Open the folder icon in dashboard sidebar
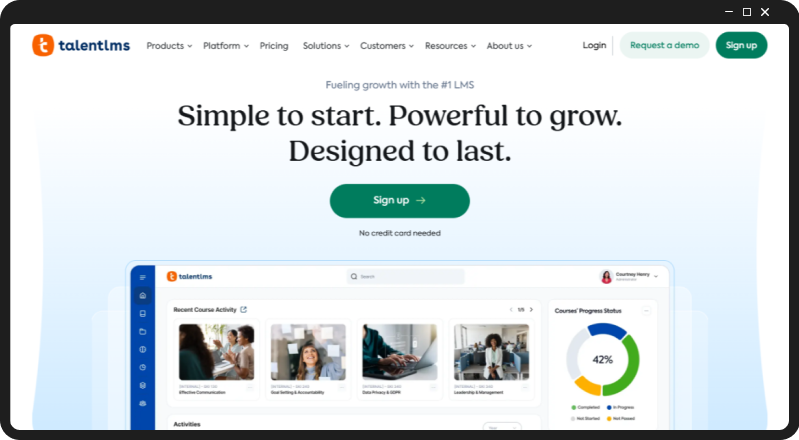The image size is (799, 440). coord(143,331)
